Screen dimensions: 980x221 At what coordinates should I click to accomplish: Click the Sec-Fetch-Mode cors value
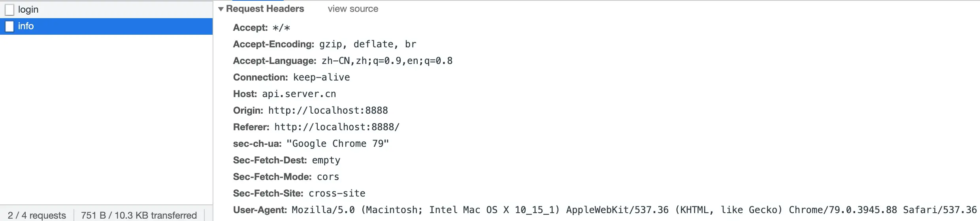click(x=328, y=177)
